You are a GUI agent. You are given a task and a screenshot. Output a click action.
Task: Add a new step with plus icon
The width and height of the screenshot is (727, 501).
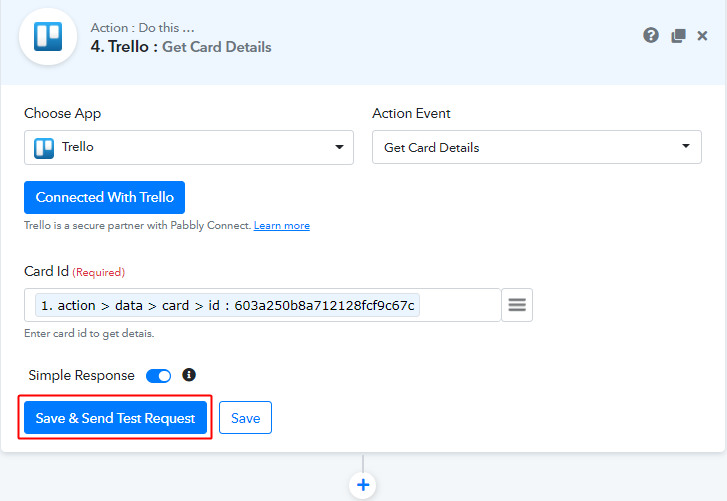pyautogui.click(x=363, y=485)
